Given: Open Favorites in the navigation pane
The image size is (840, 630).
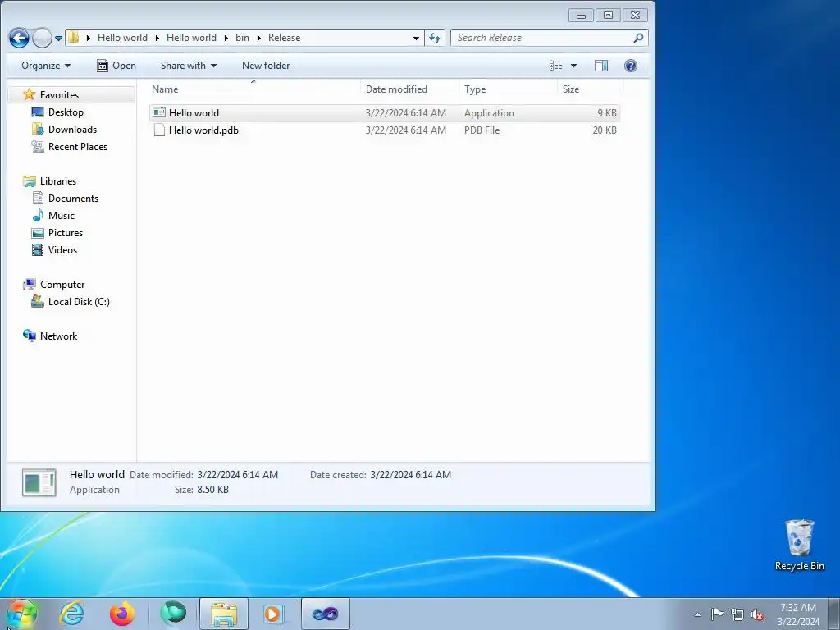Looking at the screenshot, I should (59, 95).
